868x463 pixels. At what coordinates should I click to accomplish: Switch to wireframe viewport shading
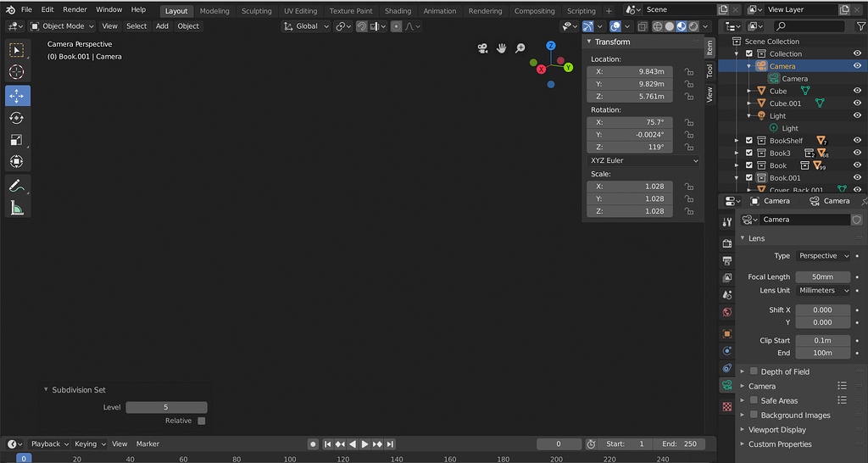click(657, 26)
